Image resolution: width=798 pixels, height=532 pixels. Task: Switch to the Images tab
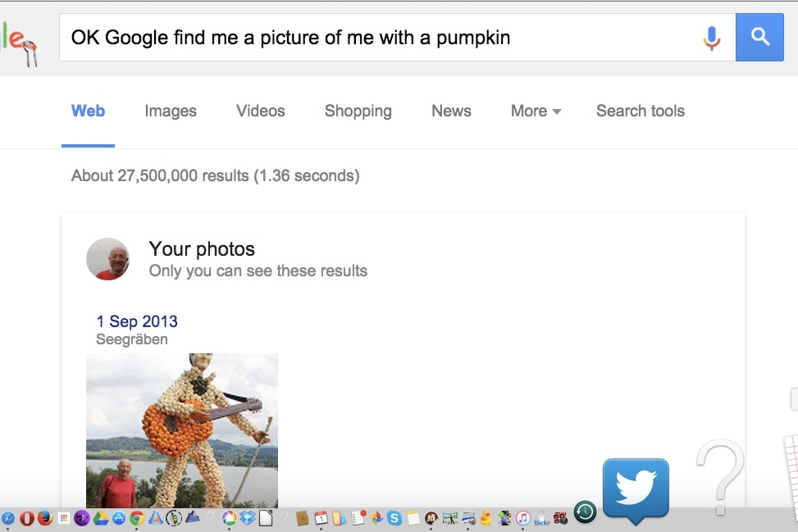point(171,111)
